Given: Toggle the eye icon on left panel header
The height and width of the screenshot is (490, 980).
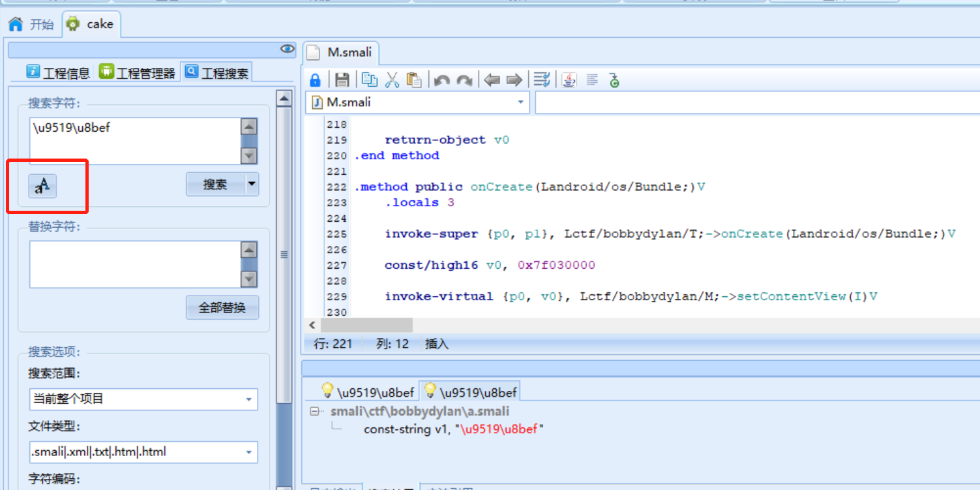Looking at the screenshot, I should [x=287, y=49].
